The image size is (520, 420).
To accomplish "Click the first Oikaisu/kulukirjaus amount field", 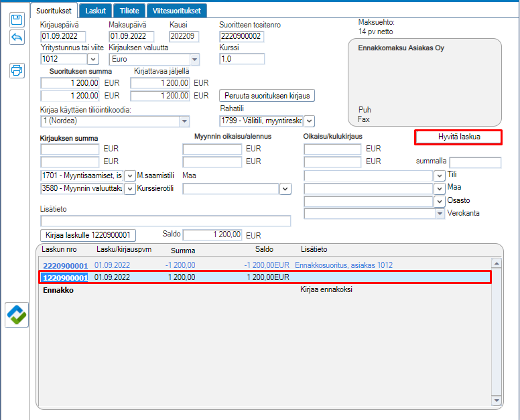I will pyautogui.click(x=332, y=149).
